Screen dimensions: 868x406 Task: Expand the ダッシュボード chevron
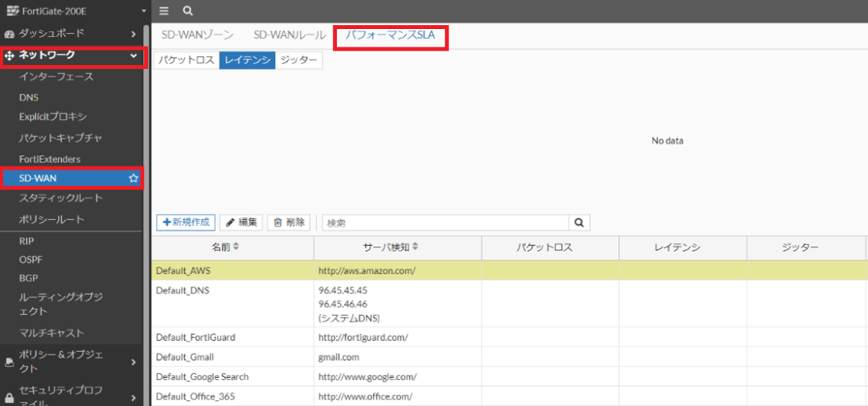(x=133, y=35)
